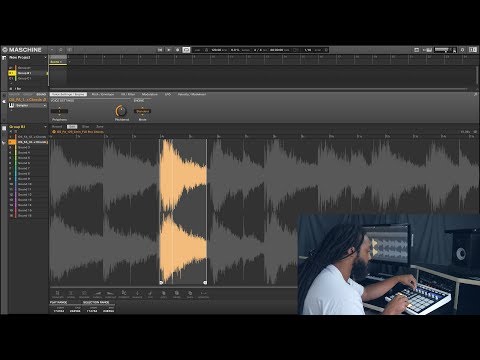Open the Velocity / Modwheel page

[192, 94]
